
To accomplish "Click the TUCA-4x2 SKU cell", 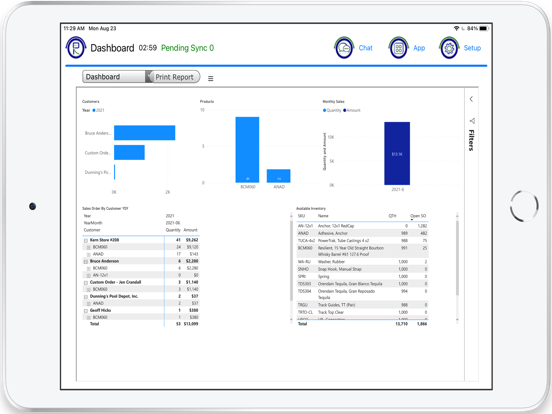I will [x=306, y=240].
